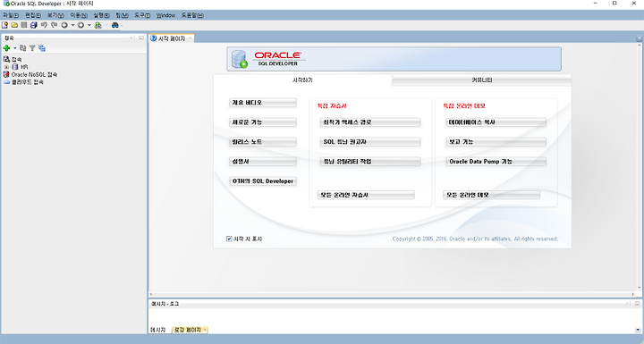Click the question mark icon on 시작 페이지 tab
This screenshot has height=344, width=644.
pyautogui.click(x=154, y=38)
